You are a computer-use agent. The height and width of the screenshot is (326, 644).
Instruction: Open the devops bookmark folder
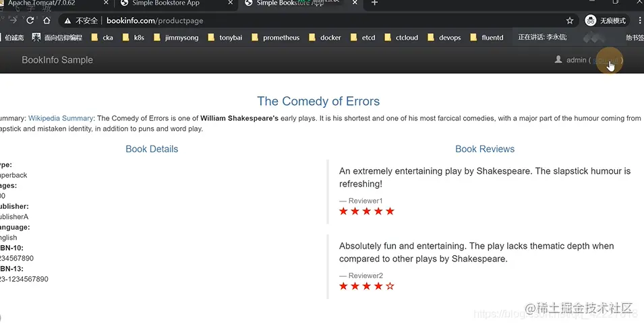tap(444, 38)
